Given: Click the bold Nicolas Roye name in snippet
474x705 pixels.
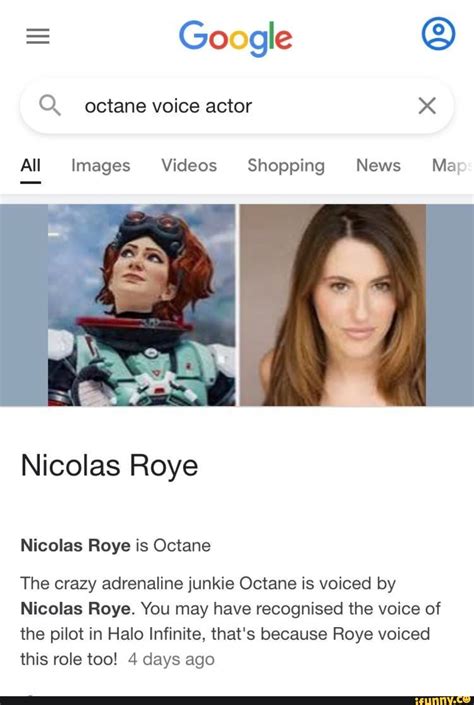Looking at the screenshot, I should click(76, 608).
